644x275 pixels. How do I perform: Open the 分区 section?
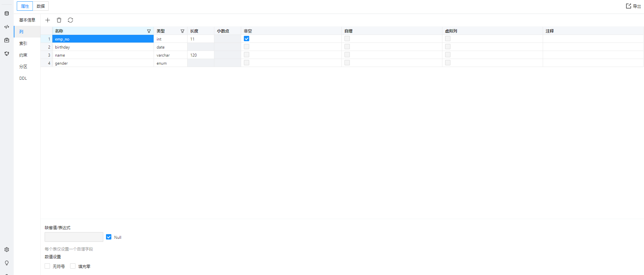point(27,67)
